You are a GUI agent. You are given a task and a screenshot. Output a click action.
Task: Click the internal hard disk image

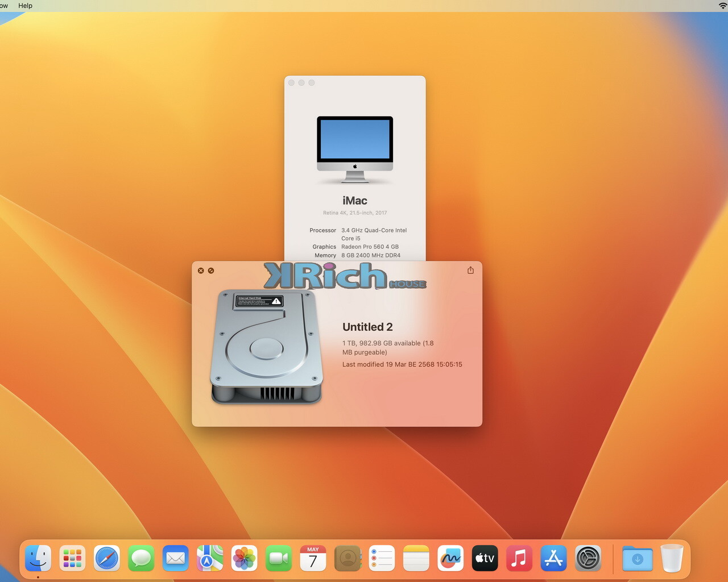pyautogui.click(x=266, y=347)
